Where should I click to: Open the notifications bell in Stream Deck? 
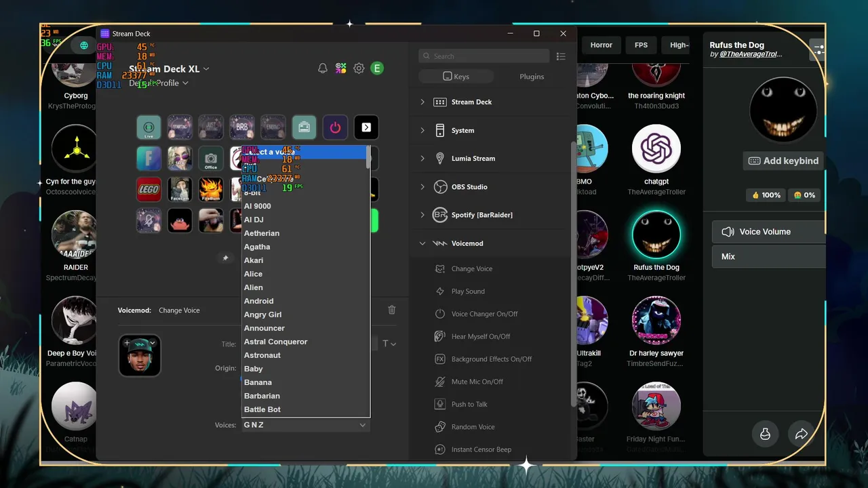pos(323,68)
